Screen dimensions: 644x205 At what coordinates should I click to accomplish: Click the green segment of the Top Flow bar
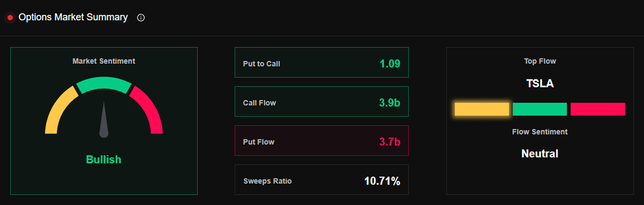pos(539,109)
